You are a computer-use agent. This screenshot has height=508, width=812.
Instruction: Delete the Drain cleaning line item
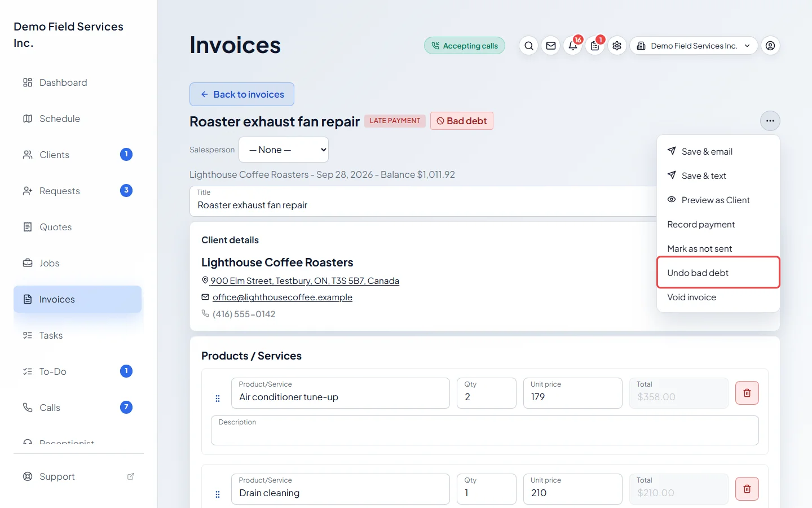point(747,489)
